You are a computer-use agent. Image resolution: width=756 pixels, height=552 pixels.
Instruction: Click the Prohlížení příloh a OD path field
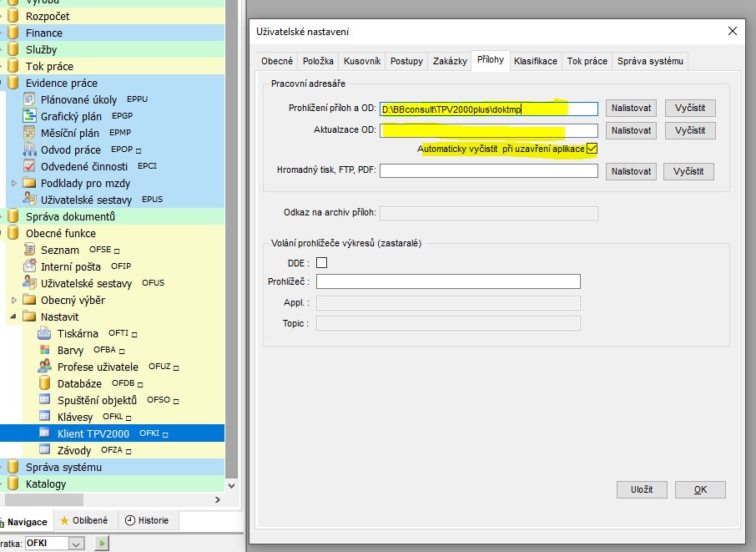(488, 109)
